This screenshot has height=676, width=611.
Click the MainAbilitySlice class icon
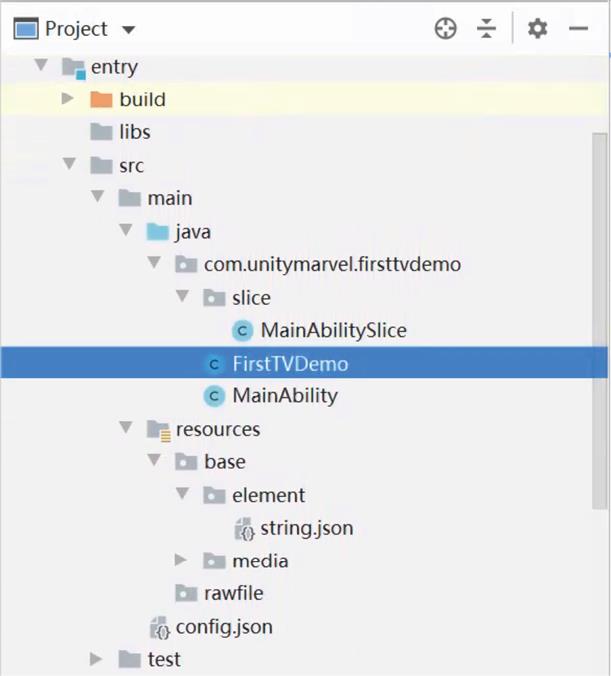click(x=242, y=330)
